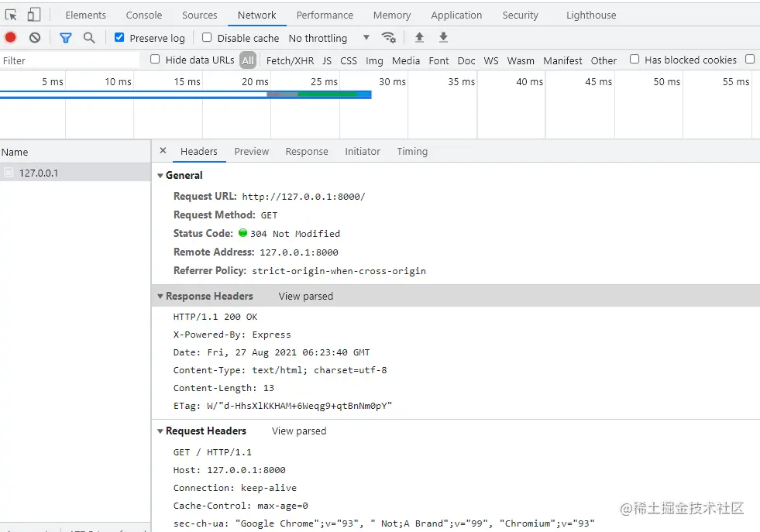Click the X-Powered-By: Express line
This screenshot has height=532, width=760.
[232, 335]
